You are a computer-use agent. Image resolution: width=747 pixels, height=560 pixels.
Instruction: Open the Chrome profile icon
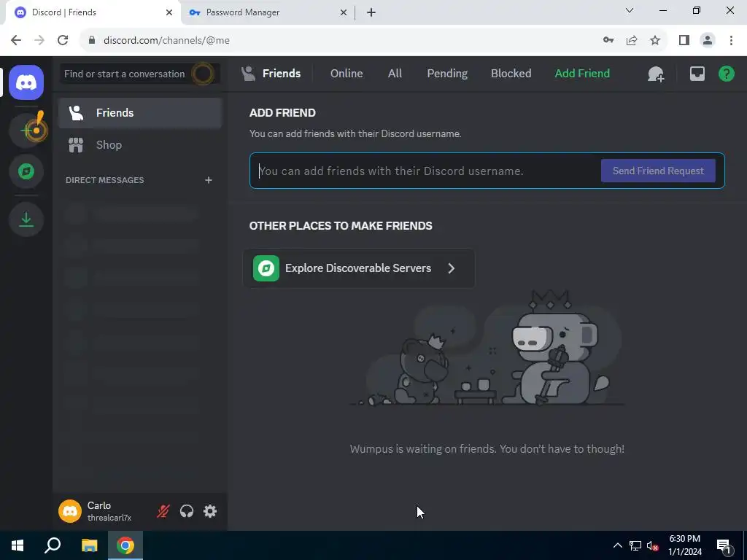708,40
